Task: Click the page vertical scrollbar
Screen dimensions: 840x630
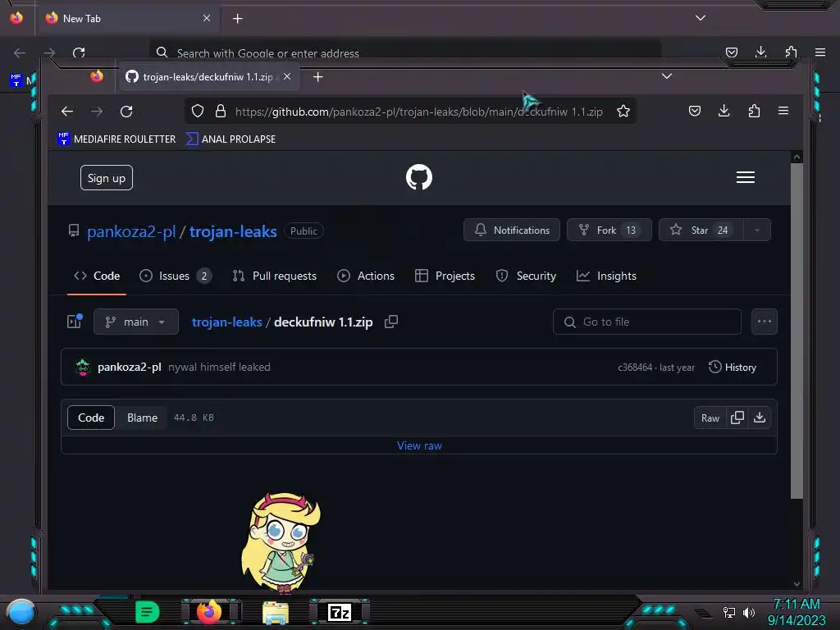Action: pos(797,331)
